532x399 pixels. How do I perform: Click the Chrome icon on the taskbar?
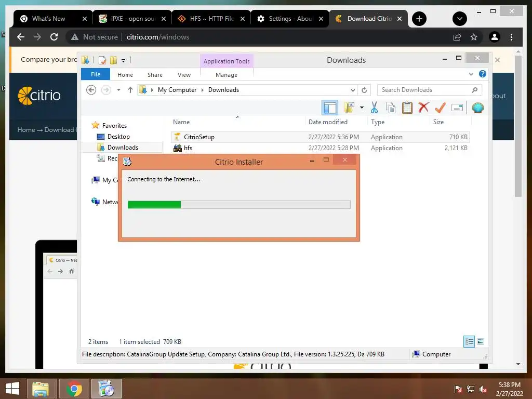click(x=74, y=389)
